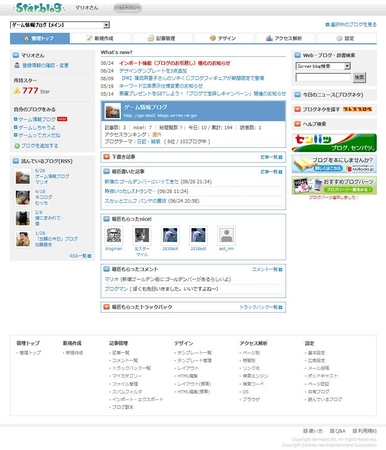Open デザインテンプレートを3点追加 news item
Screen dimensions: 386x450
tap(153, 71)
